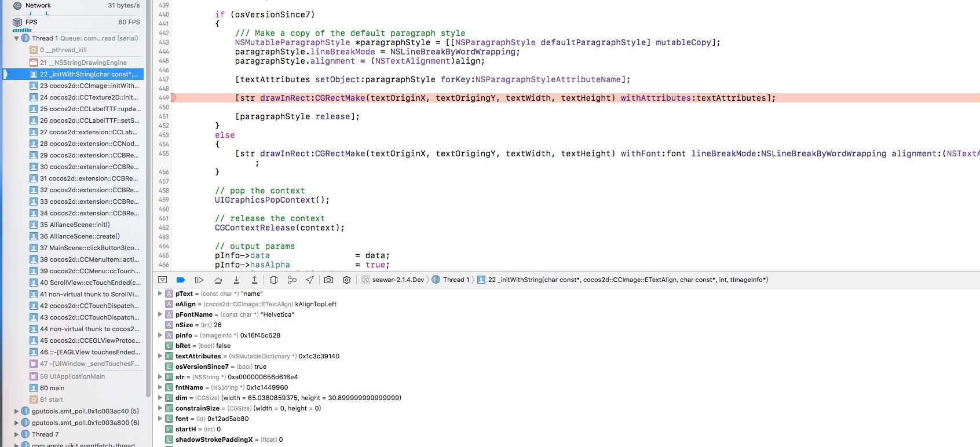Click NSMutableParagraphStyle on line 443
Viewport: 980px width, 447px height.
[292, 42]
